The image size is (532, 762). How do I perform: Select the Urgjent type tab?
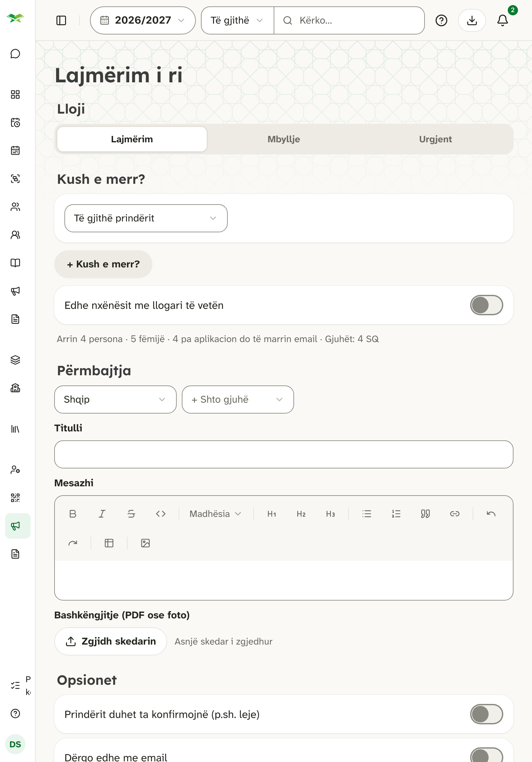coord(435,139)
